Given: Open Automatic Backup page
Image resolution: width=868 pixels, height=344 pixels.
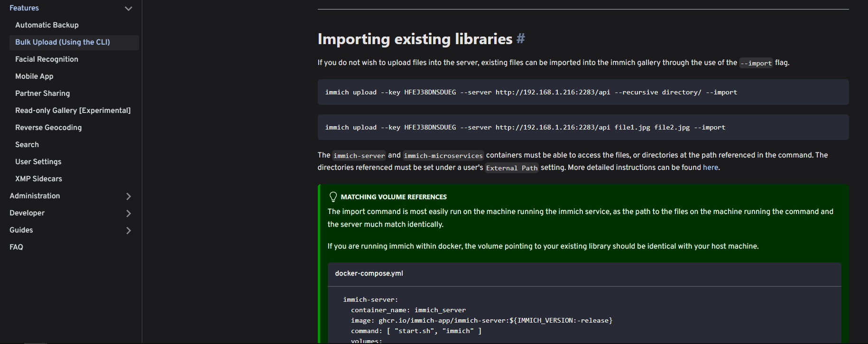Looking at the screenshot, I should pos(47,25).
